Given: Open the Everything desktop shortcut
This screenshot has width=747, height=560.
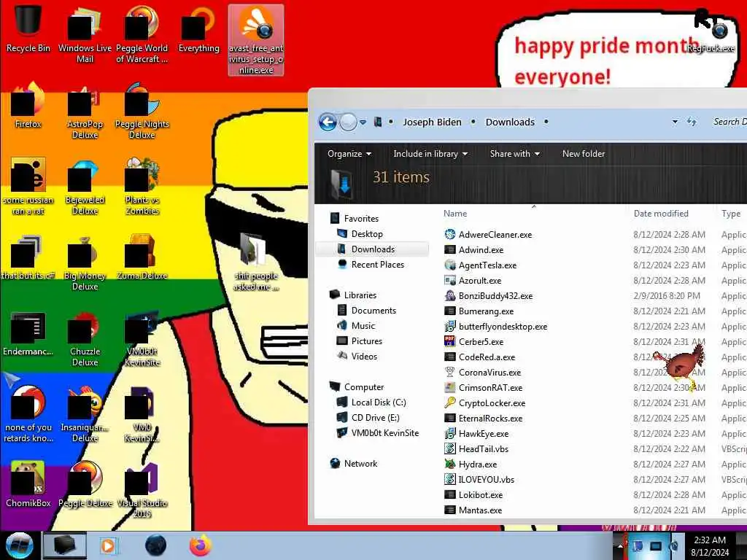Looking at the screenshot, I should (198, 28).
